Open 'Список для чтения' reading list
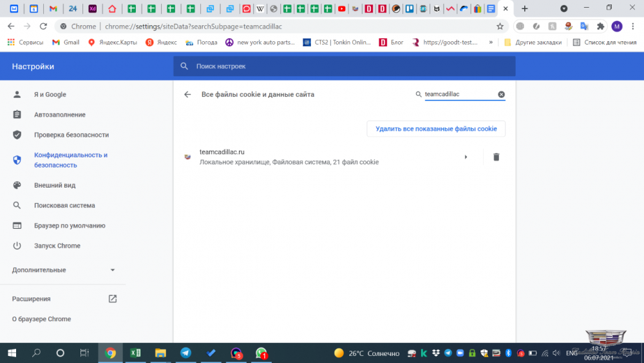 coord(605,43)
